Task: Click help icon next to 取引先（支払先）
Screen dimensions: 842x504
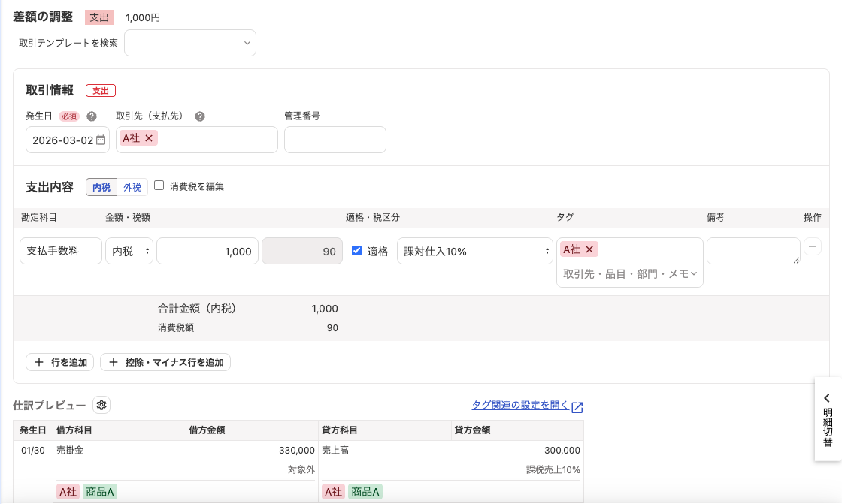Action: [200, 116]
